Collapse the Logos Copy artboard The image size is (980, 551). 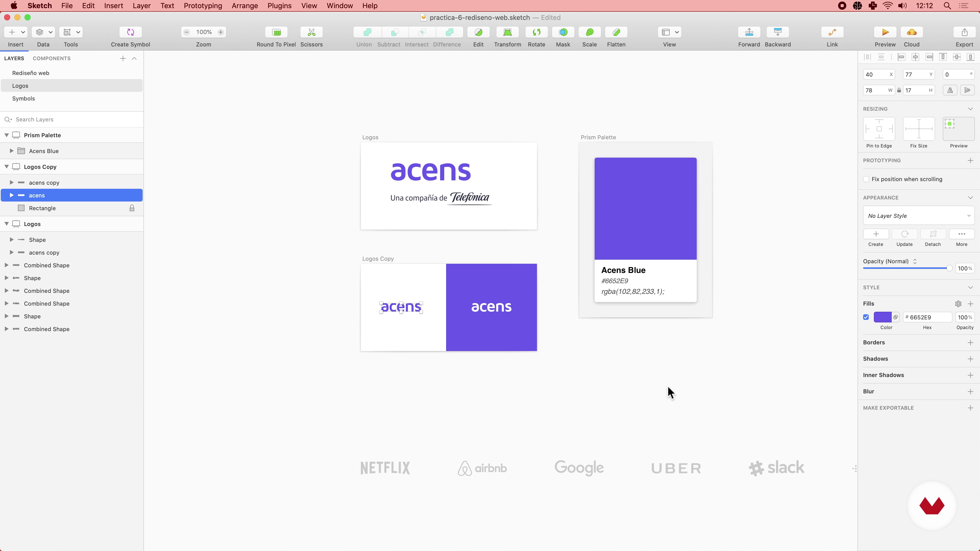coord(6,167)
